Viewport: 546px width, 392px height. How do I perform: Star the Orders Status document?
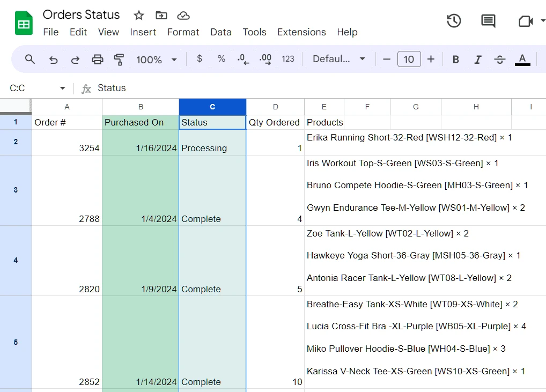click(x=139, y=15)
